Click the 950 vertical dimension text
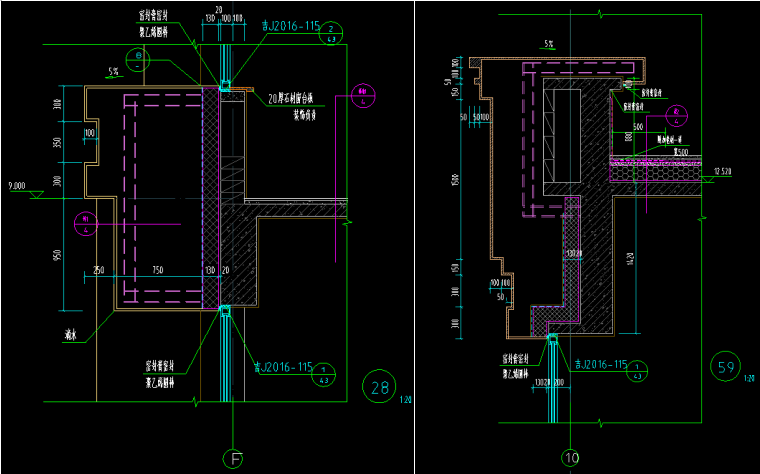760x474 pixels. [60, 258]
